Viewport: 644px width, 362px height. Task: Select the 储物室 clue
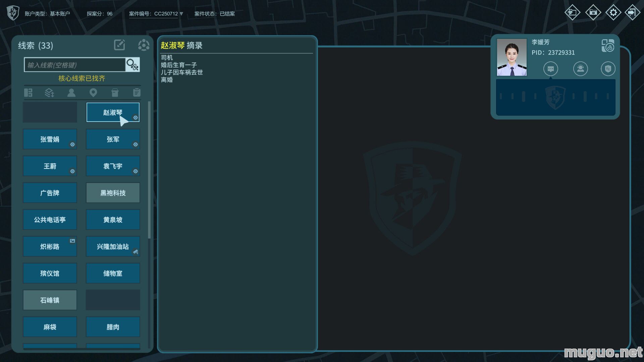point(113,273)
